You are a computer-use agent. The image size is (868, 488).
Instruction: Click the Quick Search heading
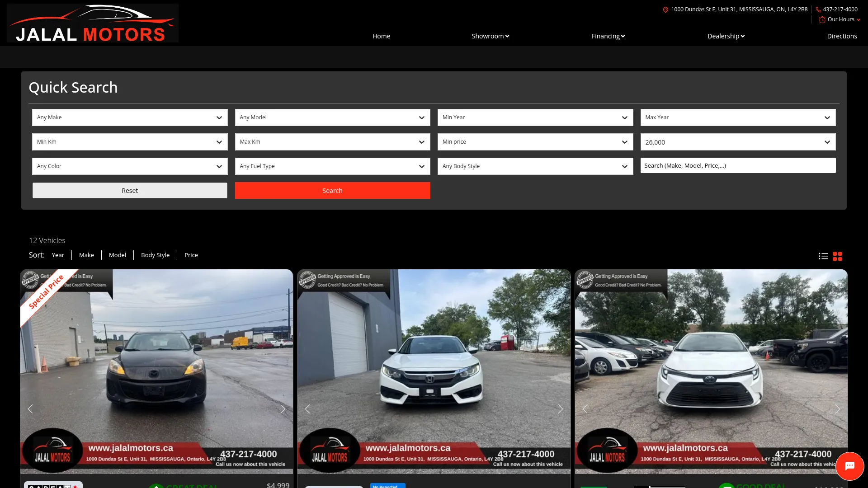click(x=73, y=88)
